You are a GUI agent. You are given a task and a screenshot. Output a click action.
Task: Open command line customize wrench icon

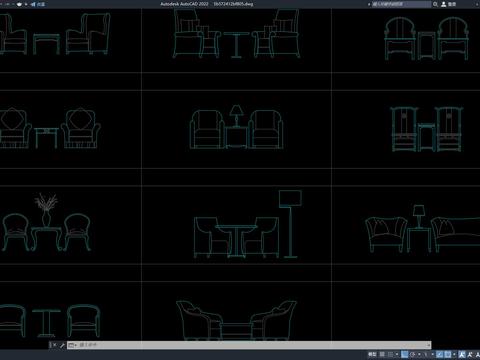[62, 345]
